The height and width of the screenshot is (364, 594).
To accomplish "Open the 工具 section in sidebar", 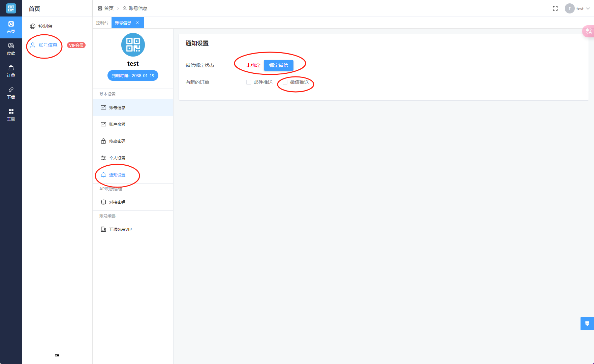I will tap(11, 115).
